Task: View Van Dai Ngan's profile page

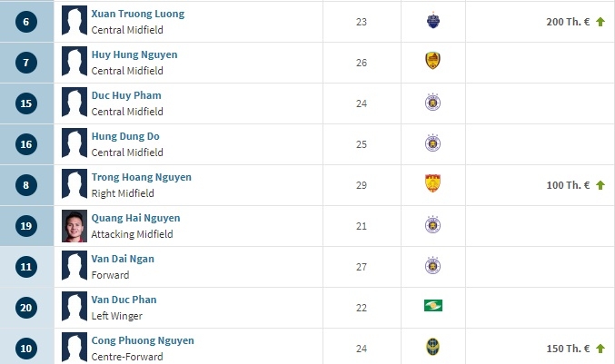Action: [123, 259]
